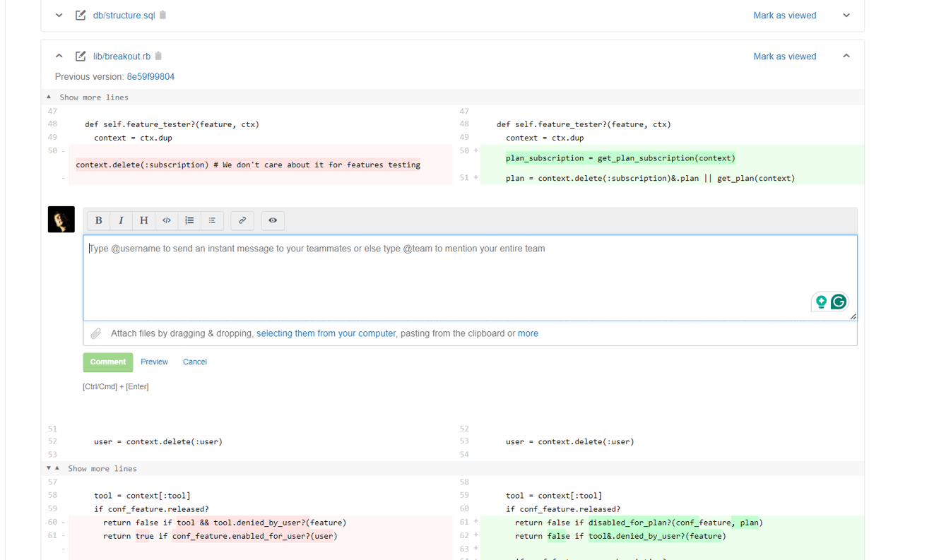Copy the lib/breakout.rb file path
Image resolution: width=934 pixels, height=560 pixels.
coord(159,56)
